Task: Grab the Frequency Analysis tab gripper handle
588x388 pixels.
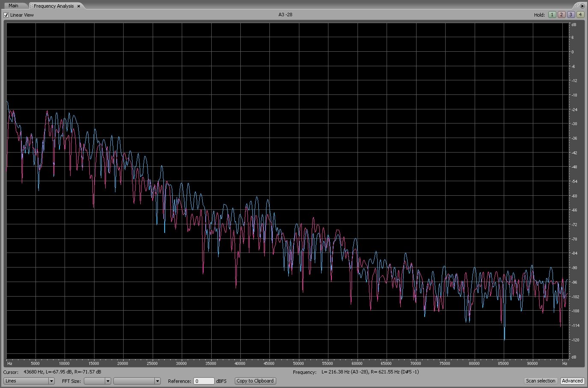Action: pyautogui.click(x=31, y=6)
